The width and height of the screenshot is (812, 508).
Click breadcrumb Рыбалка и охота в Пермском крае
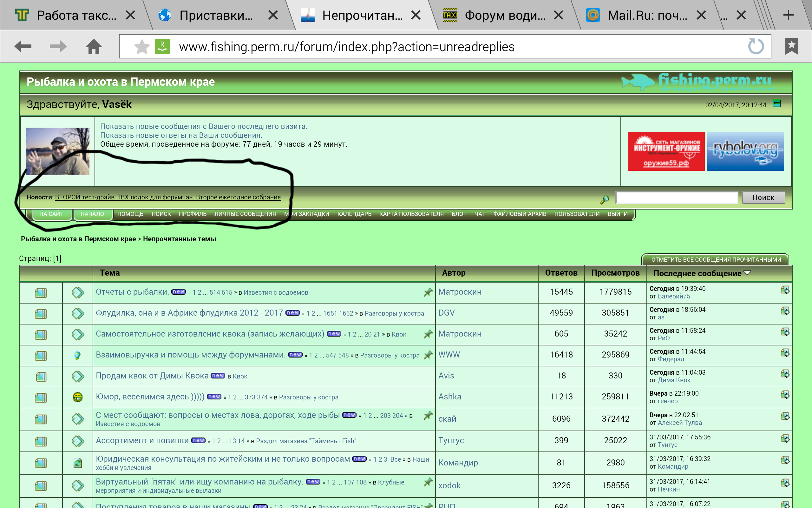coord(78,239)
